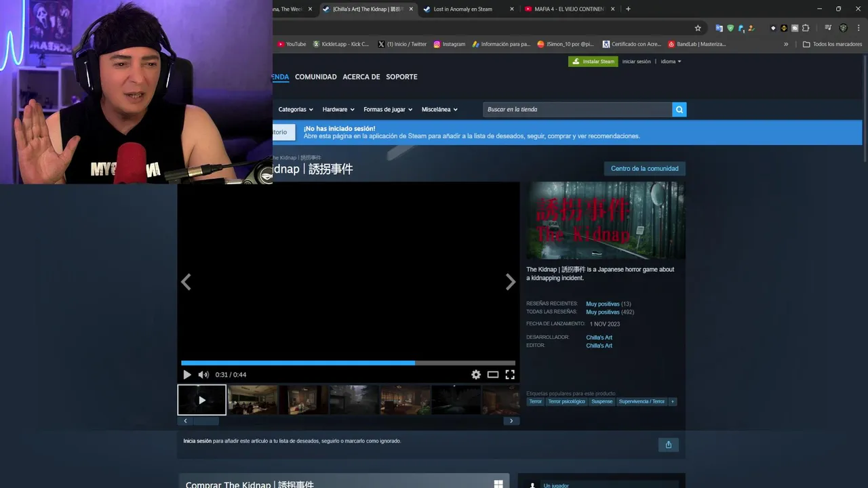Expand the Categorías dropdown
The image size is (868, 488).
[296, 110]
